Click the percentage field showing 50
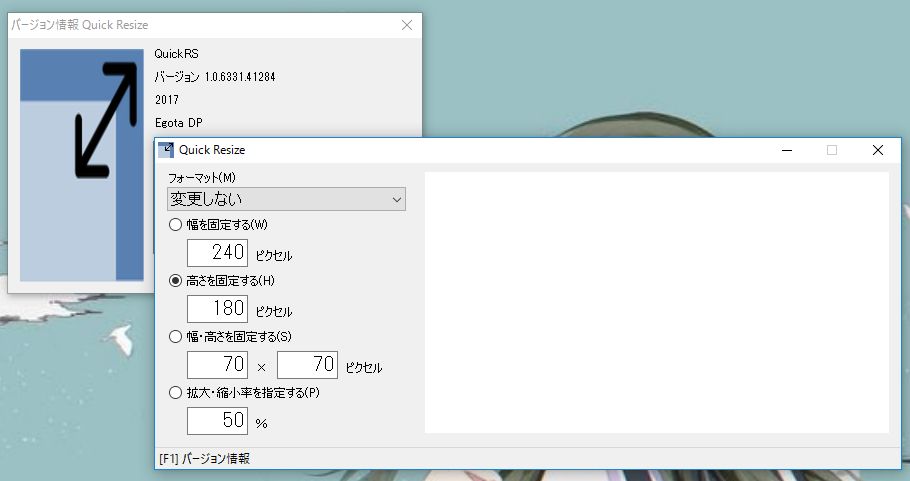The image size is (910, 481). 217,421
